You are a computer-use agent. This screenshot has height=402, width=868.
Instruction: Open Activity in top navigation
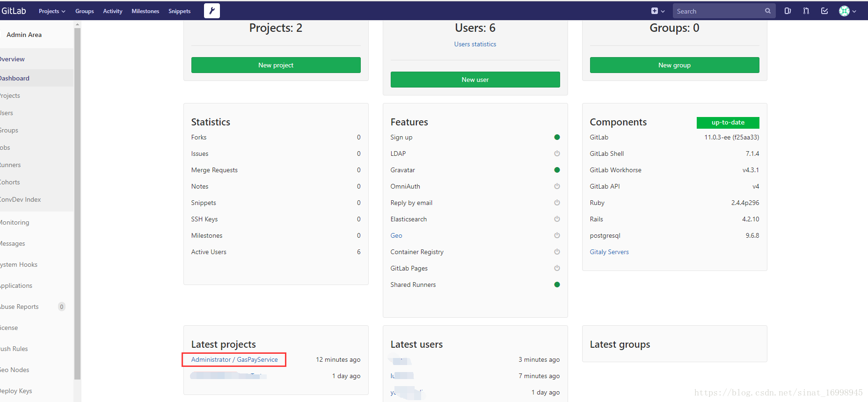pos(113,11)
